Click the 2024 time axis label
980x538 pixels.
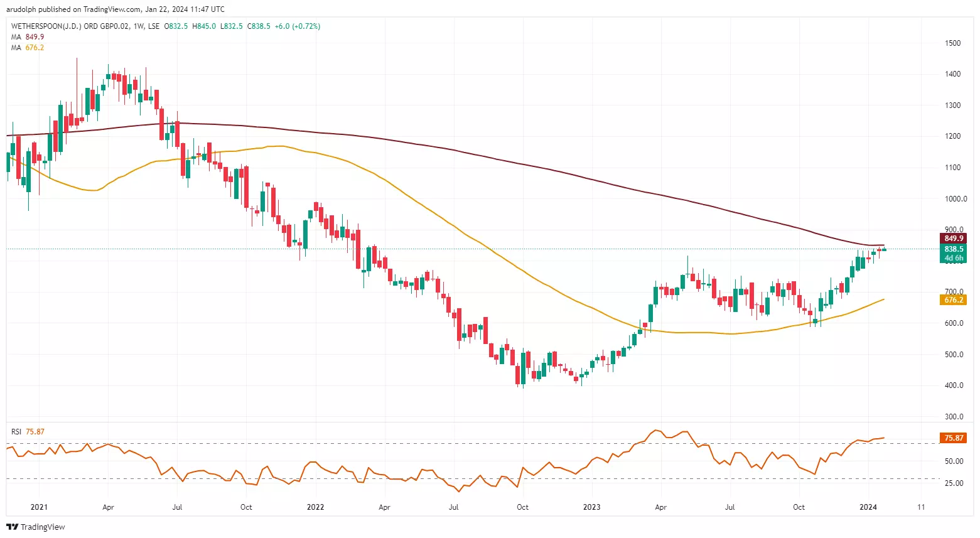coord(868,507)
